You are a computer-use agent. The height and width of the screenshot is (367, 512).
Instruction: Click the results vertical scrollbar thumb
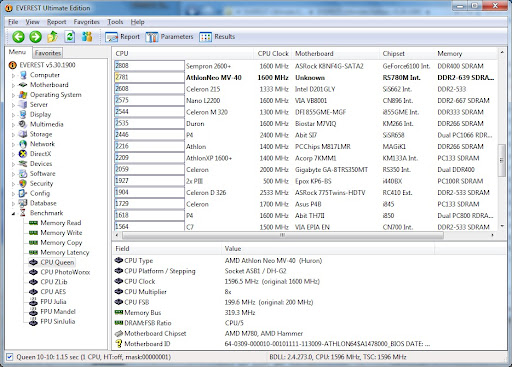[x=502, y=160]
